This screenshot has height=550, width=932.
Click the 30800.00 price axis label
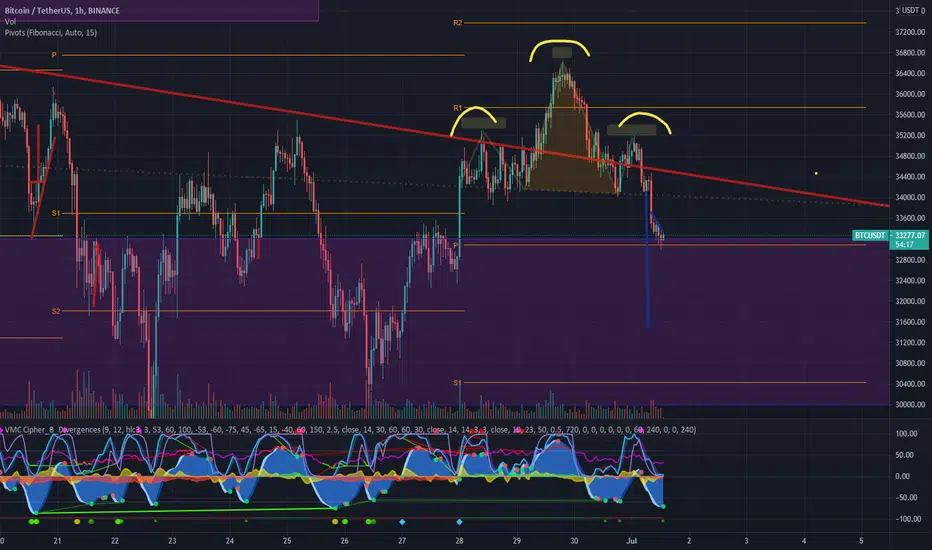tap(910, 363)
